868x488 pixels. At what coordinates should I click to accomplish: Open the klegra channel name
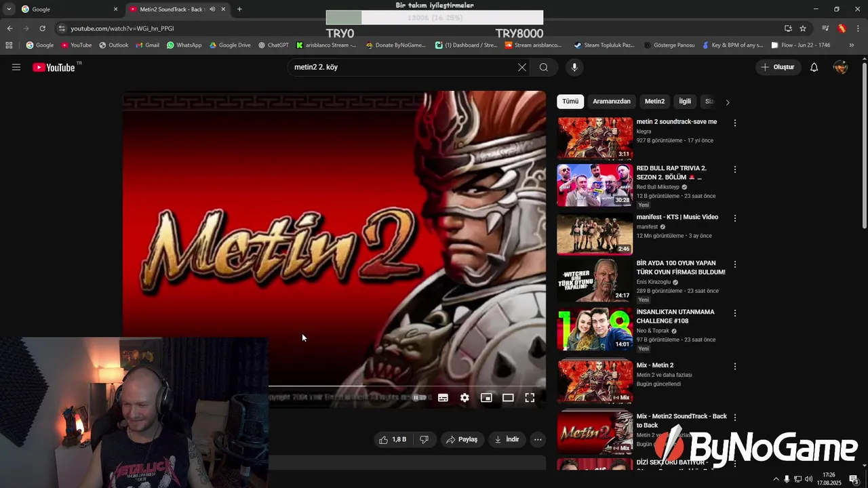click(644, 131)
